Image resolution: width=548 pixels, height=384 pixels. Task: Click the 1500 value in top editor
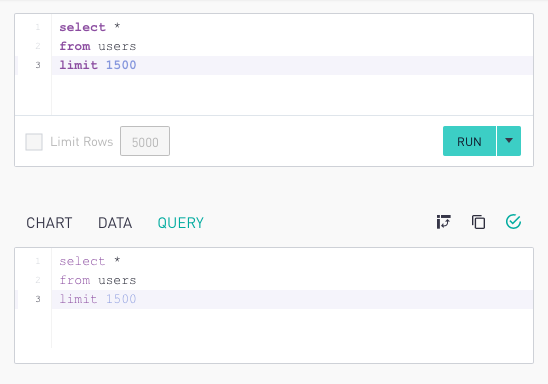tap(121, 65)
